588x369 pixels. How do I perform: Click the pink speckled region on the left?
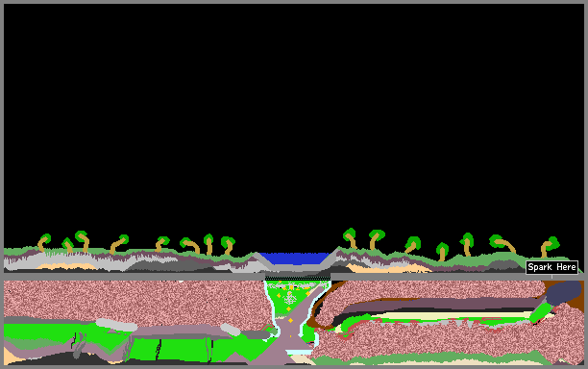point(135,300)
